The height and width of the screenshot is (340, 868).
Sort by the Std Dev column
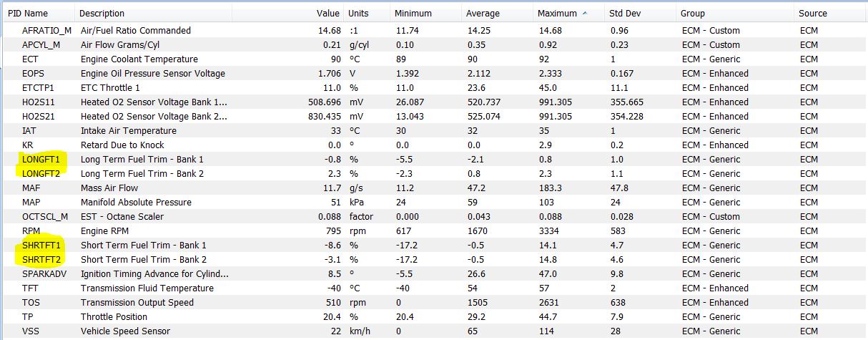[626, 13]
